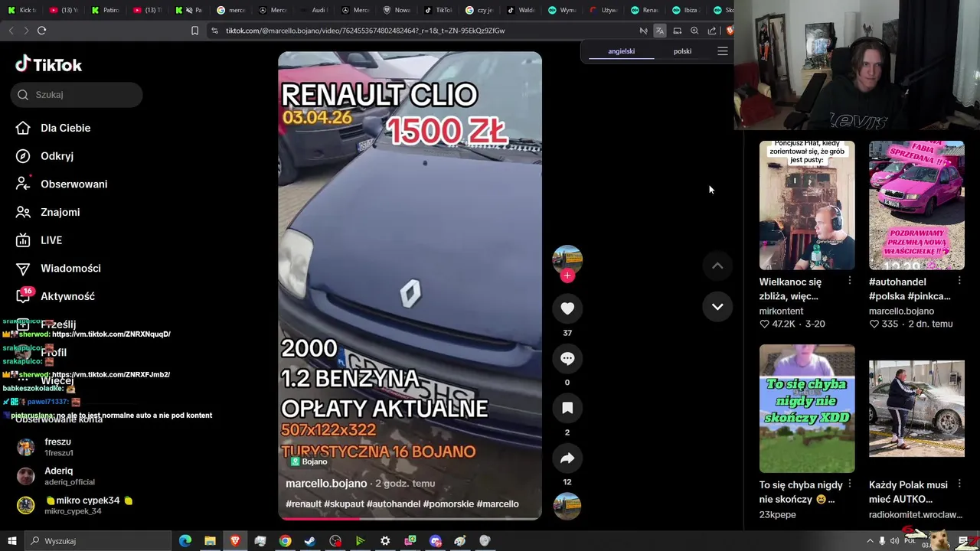Go to next video with down arrow
This screenshot has height=551, width=980.
pyautogui.click(x=717, y=307)
